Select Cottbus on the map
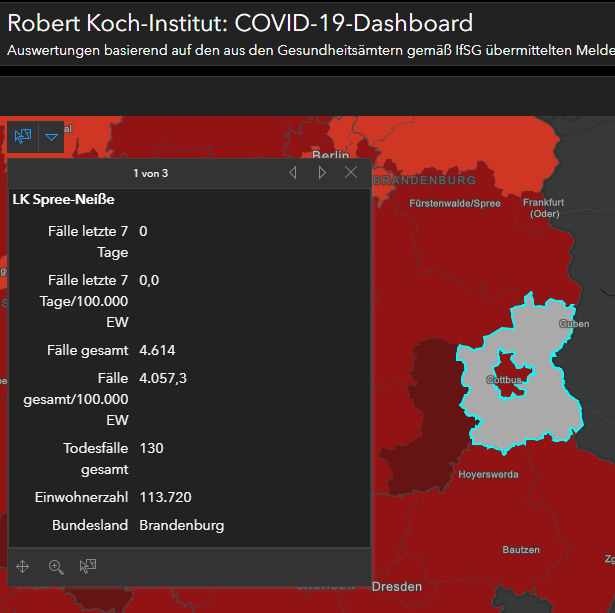 click(504, 381)
